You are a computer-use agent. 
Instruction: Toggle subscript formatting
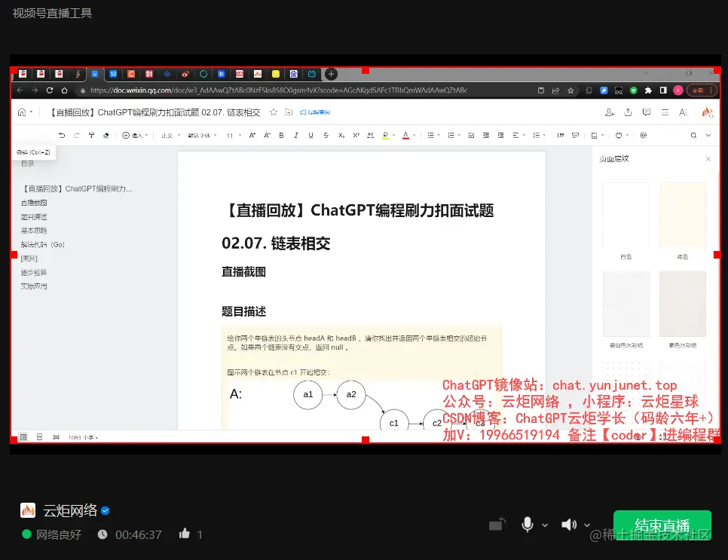click(x=341, y=135)
